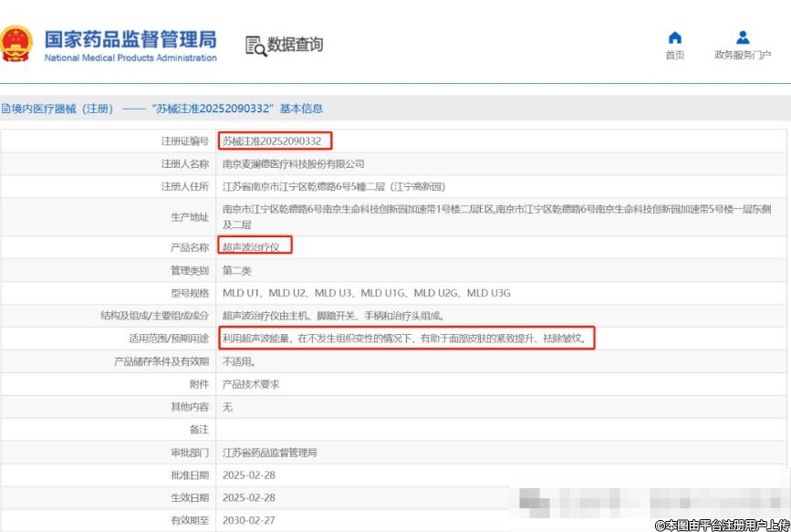791x532 pixels.
Task: Click registrant name 南京麦澜德医疗科技股份有限公司
Action: tap(294, 164)
